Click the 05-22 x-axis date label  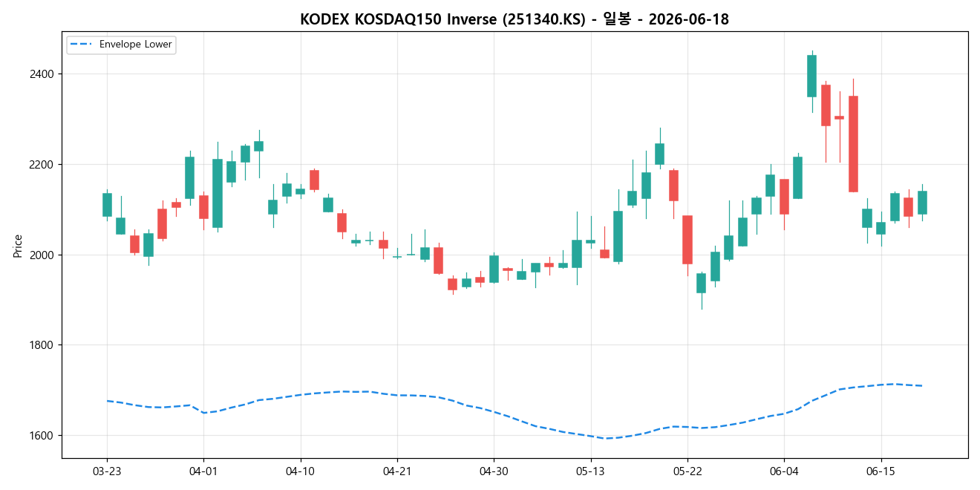[687, 471]
